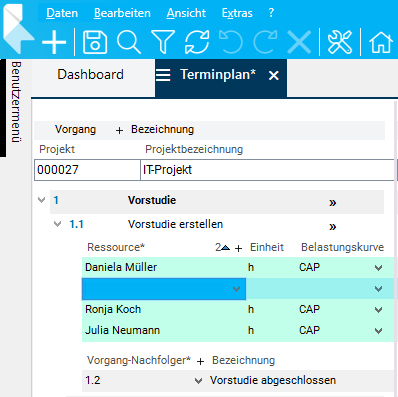The height and width of the screenshot is (397, 398).
Task: Open search with the magnifier icon
Action: (129, 42)
